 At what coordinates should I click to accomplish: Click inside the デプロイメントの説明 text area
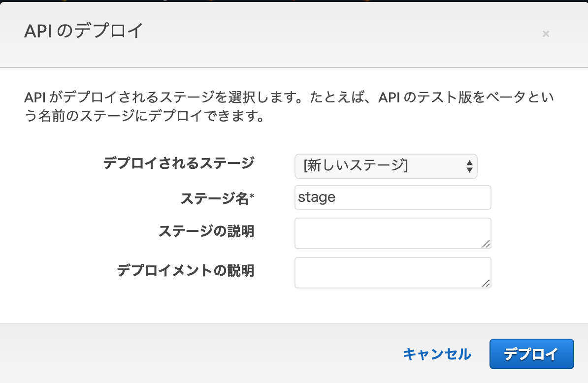[x=389, y=272]
